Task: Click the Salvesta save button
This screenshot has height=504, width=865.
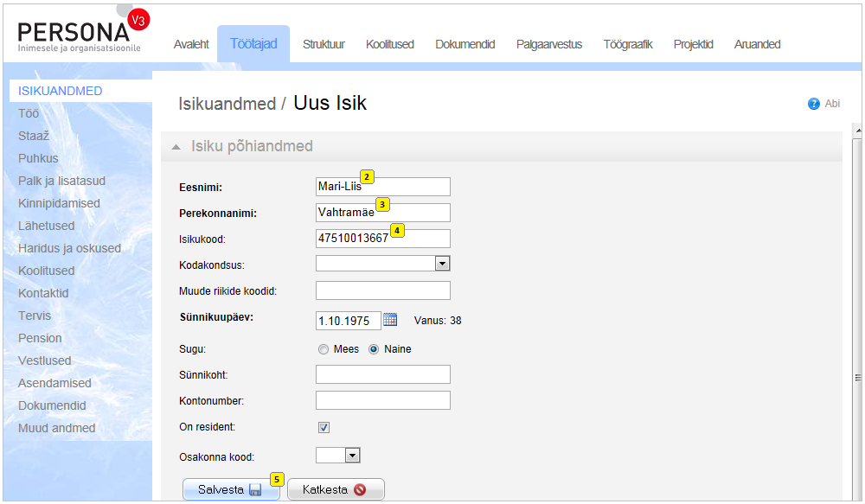Action: [x=230, y=489]
